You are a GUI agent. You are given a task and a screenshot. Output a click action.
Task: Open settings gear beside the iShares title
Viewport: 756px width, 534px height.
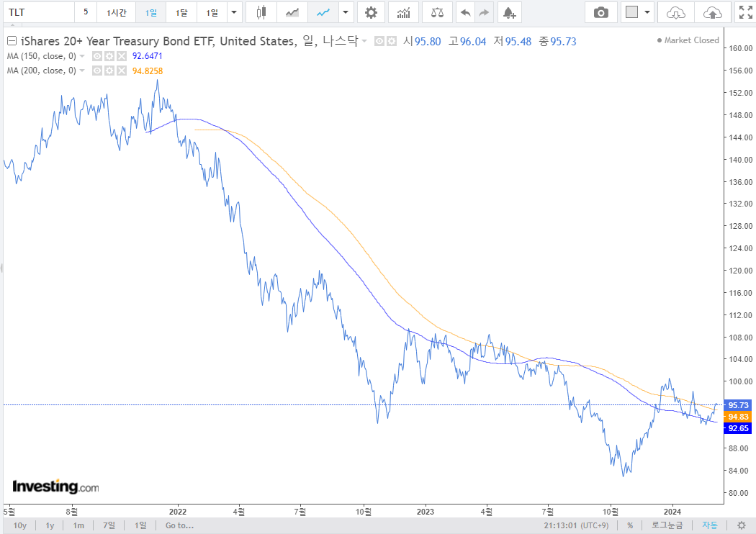pos(392,42)
